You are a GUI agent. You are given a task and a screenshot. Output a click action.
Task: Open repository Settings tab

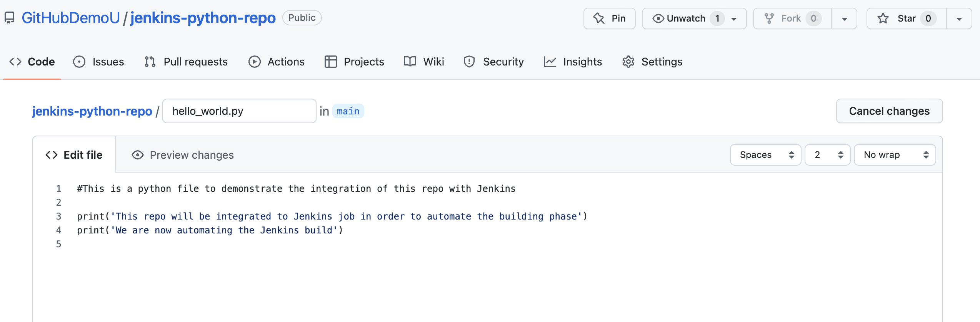pyautogui.click(x=653, y=62)
